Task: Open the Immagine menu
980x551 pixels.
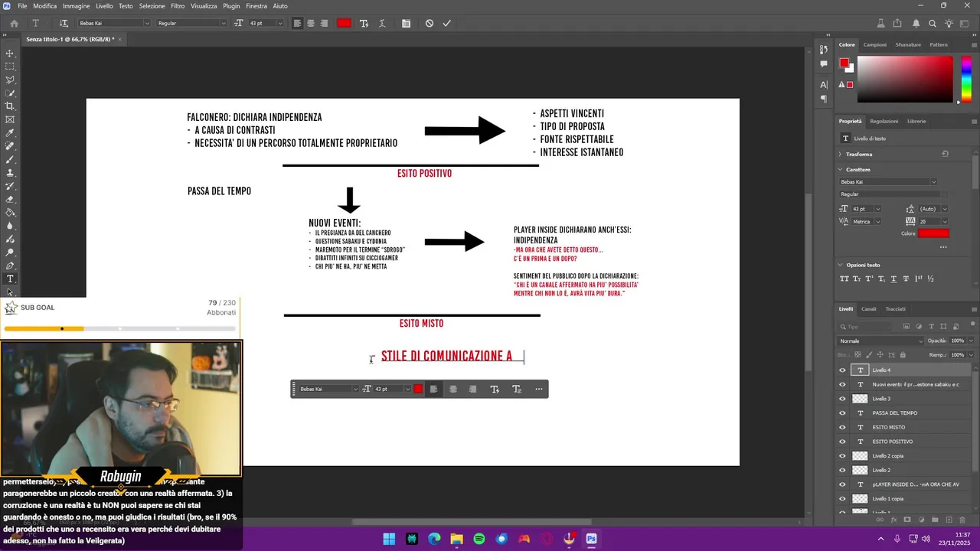Action: click(76, 5)
